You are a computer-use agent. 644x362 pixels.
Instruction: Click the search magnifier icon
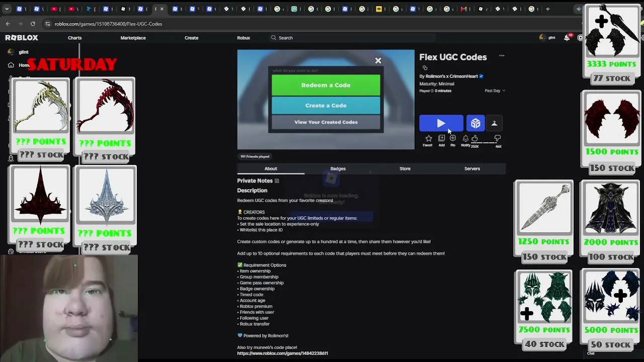point(274,38)
